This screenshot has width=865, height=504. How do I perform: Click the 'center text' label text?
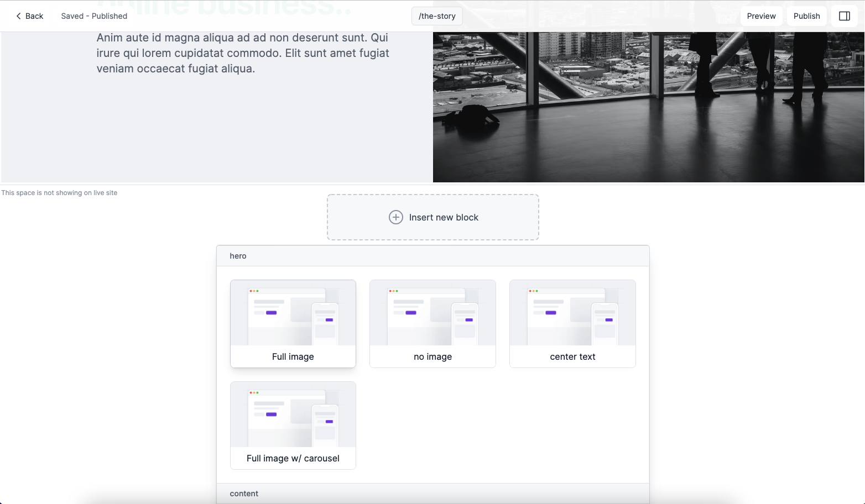pos(572,356)
